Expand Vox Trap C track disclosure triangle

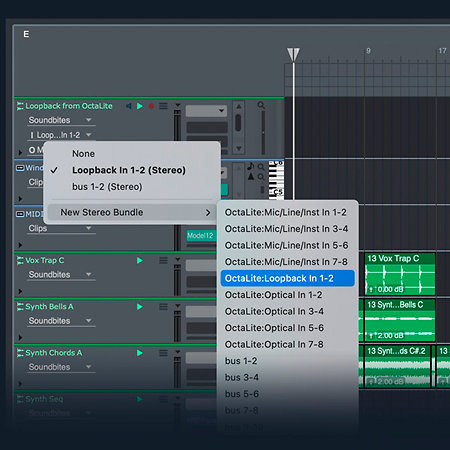coord(20,291)
